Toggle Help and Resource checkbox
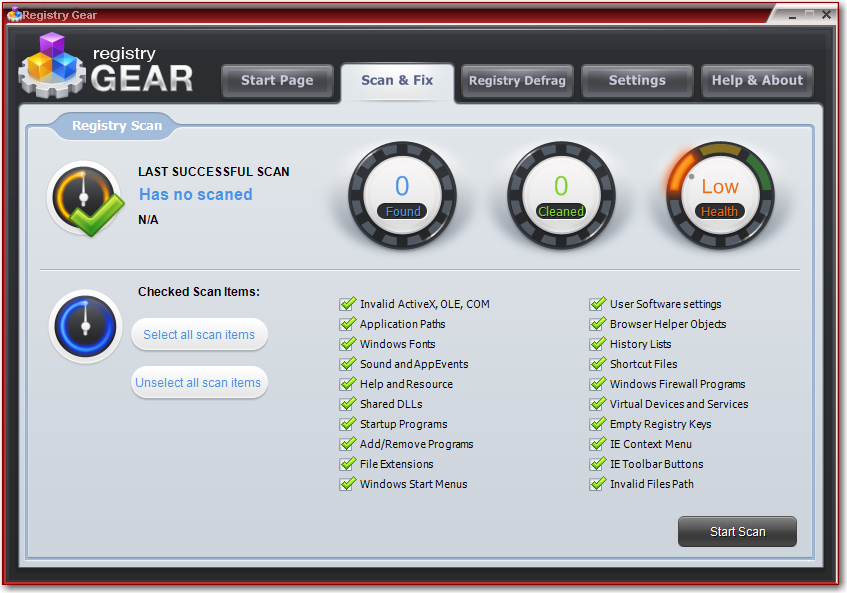Image resolution: width=847 pixels, height=593 pixels. pyautogui.click(x=348, y=384)
